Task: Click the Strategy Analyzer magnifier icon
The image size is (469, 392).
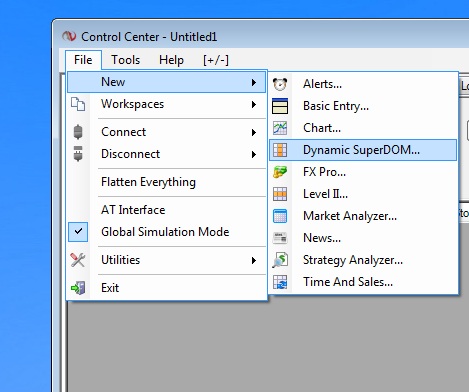Action: pos(280,260)
